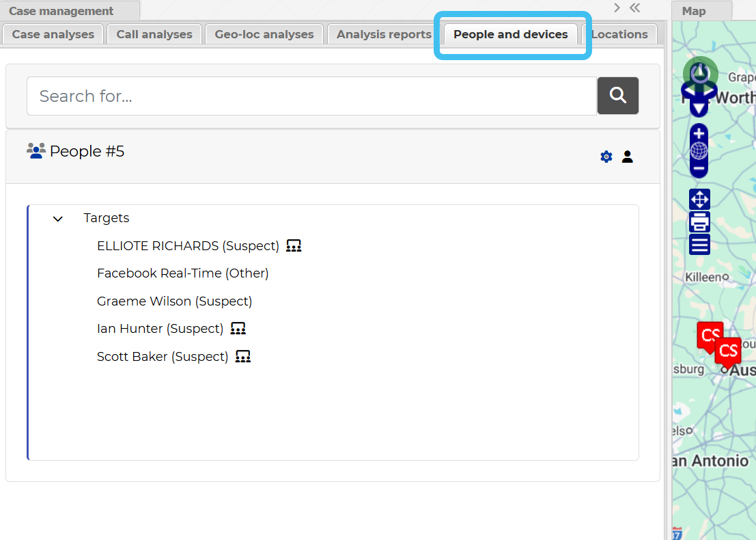Collapse the Targets tree node

point(58,219)
